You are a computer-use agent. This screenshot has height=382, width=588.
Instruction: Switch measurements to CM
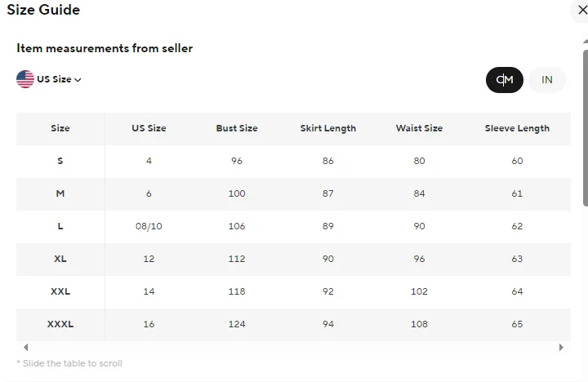(505, 79)
